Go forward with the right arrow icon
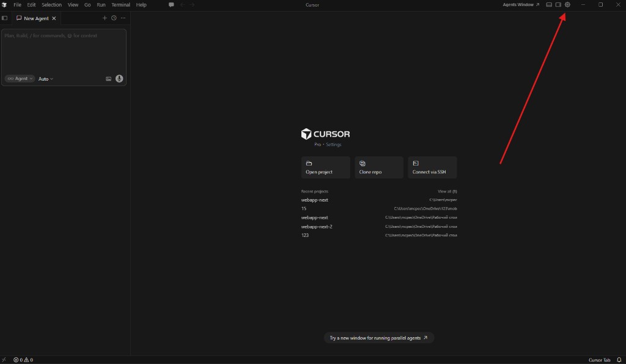 192,5
